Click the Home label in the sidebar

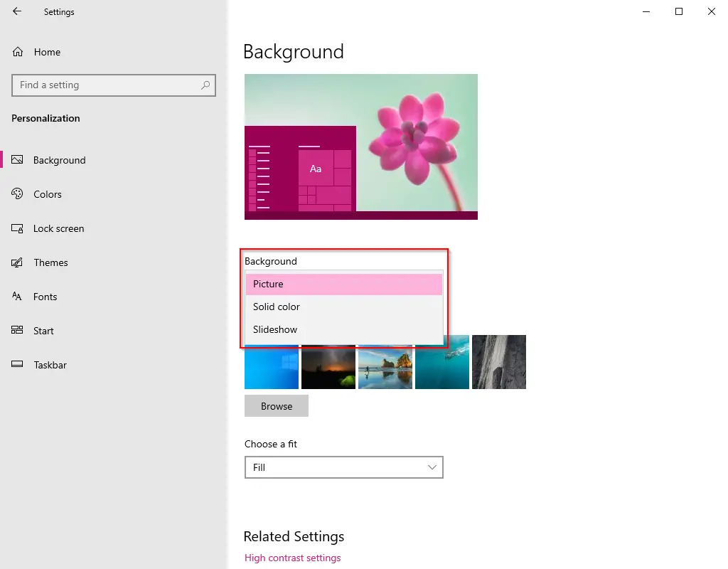48,52
